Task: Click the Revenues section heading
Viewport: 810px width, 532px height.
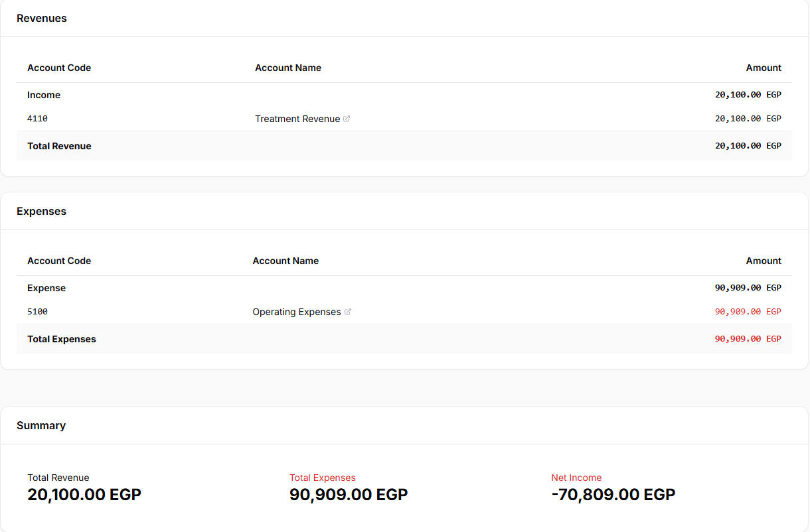Action: tap(42, 19)
